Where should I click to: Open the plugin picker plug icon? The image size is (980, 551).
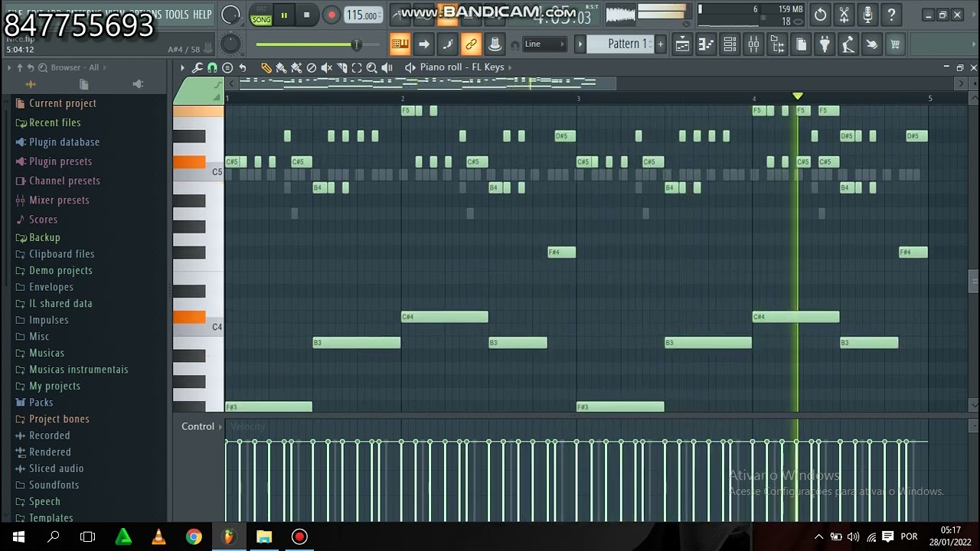point(825,44)
